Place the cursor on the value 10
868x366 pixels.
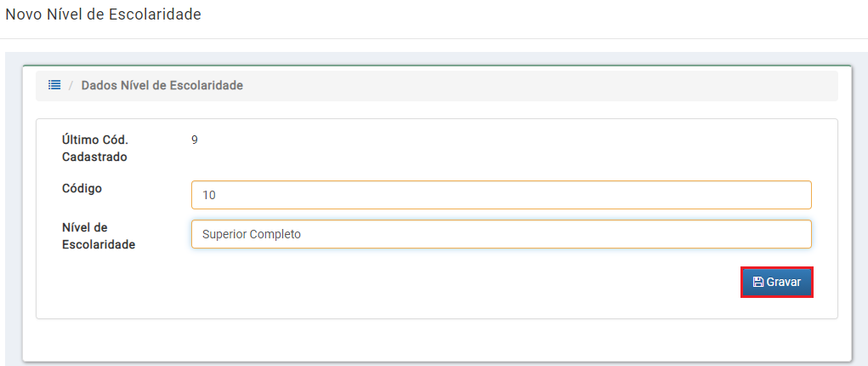[x=209, y=195]
